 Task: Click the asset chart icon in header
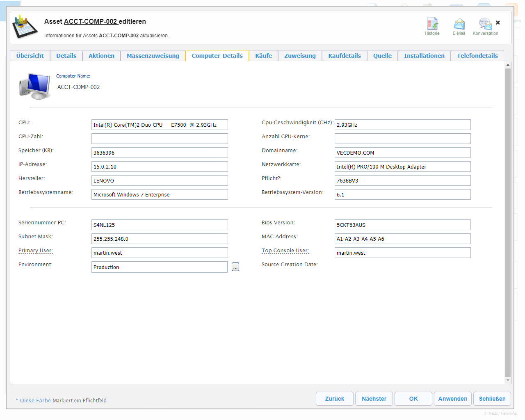tap(25, 27)
